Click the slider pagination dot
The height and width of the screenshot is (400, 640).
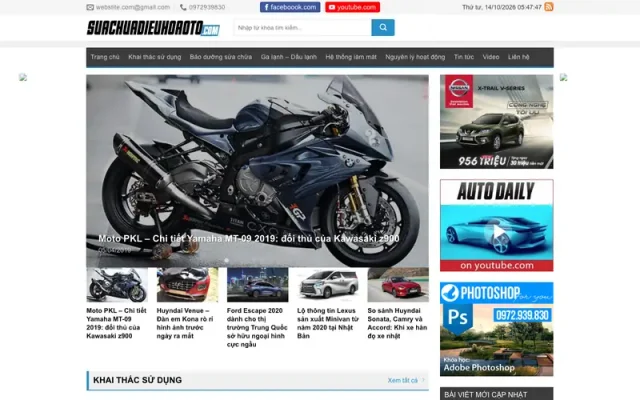[227, 260]
